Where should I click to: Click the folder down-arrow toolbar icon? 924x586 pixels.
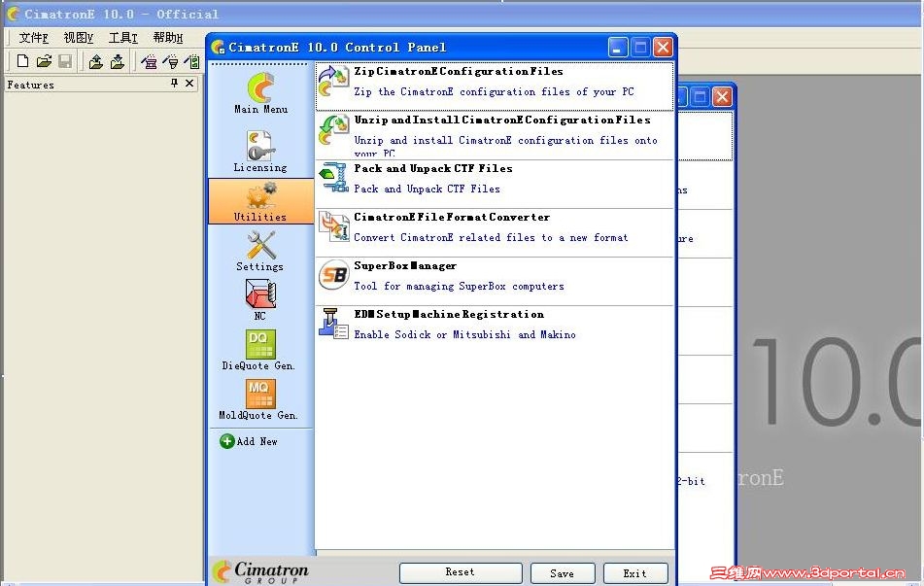point(118,61)
